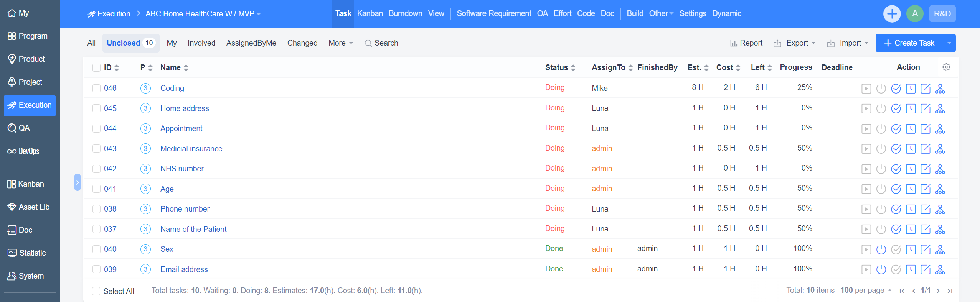980x302 pixels.
Task: Click the Create Task button
Action: [909, 43]
